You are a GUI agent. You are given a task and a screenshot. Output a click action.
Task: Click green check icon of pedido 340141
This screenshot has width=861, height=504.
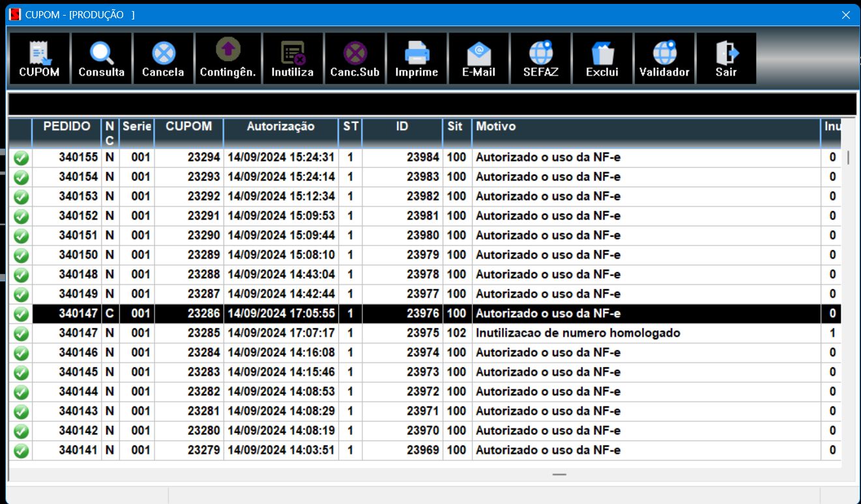(x=21, y=451)
